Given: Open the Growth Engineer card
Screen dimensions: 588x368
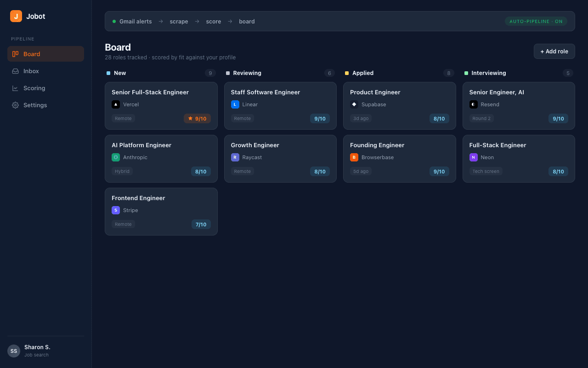Looking at the screenshot, I should [280, 159].
